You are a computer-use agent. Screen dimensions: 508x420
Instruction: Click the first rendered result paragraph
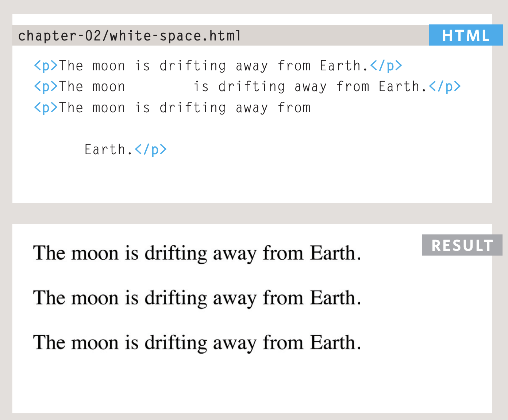197,253
